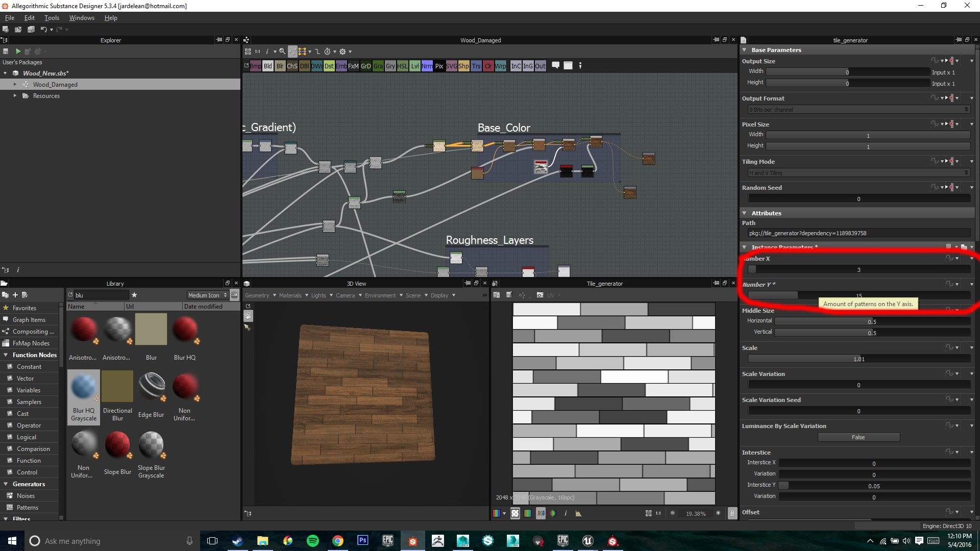This screenshot has height=551, width=980.
Task: Add a Blend node from the Bld shortcut
Action: click(x=267, y=66)
